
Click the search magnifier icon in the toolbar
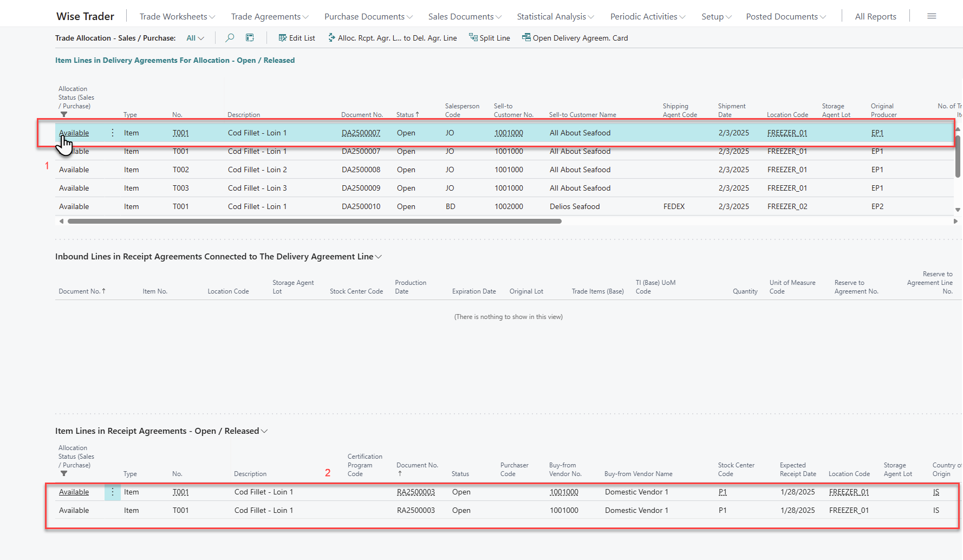(230, 38)
